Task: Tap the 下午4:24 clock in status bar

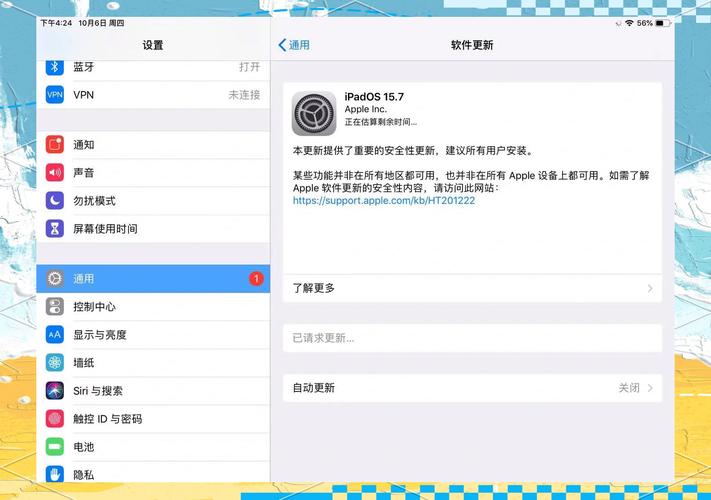Action: pos(56,23)
